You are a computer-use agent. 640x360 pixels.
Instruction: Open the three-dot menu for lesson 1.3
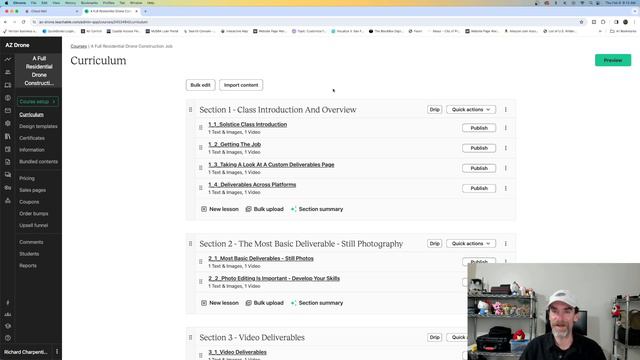(506, 168)
